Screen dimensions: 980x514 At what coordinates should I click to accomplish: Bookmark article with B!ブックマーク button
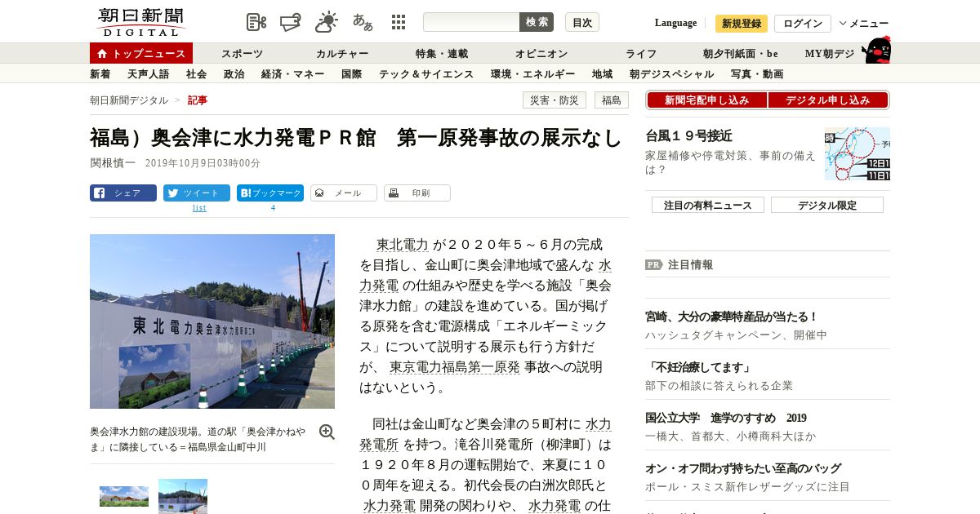(270, 193)
